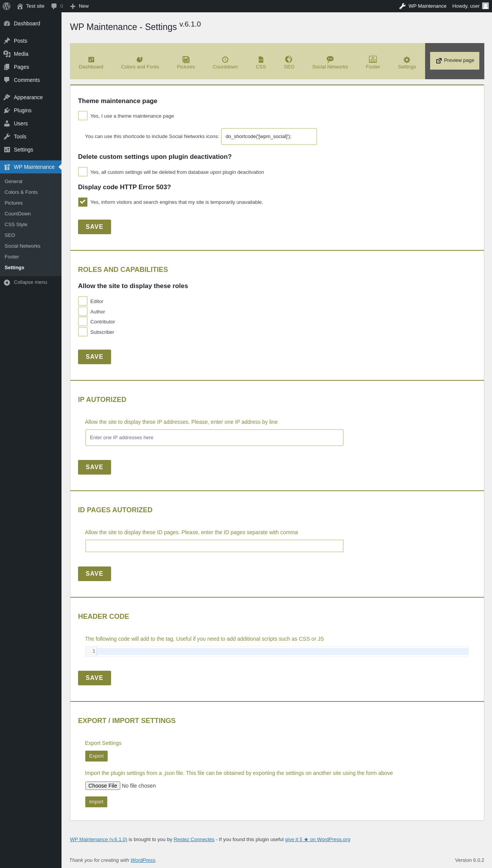Click the Settings gear icon in plugin toolbar
Image resolution: width=492 pixels, height=868 pixels.
(x=407, y=59)
